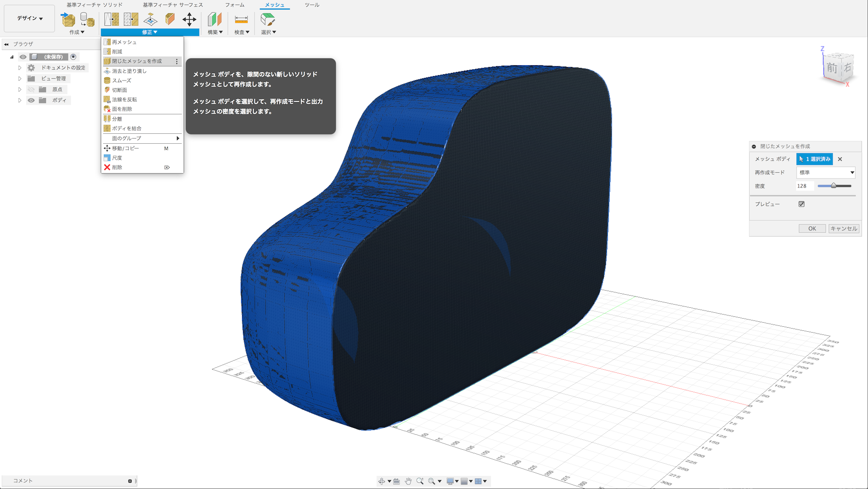Toggle visibility of 原点 folder
The image size is (868, 489).
coord(31,89)
